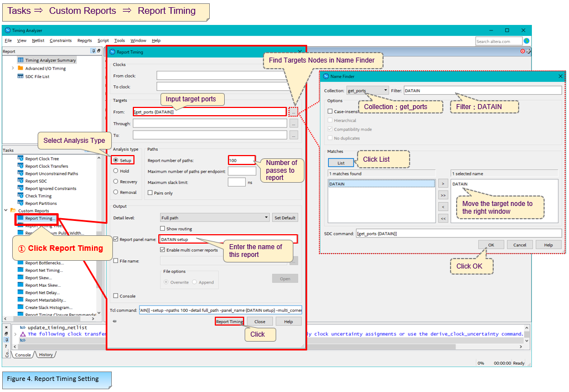Expand the Advanced I/O Timing tree node
The height and width of the screenshot is (392, 569).
point(13,69)
